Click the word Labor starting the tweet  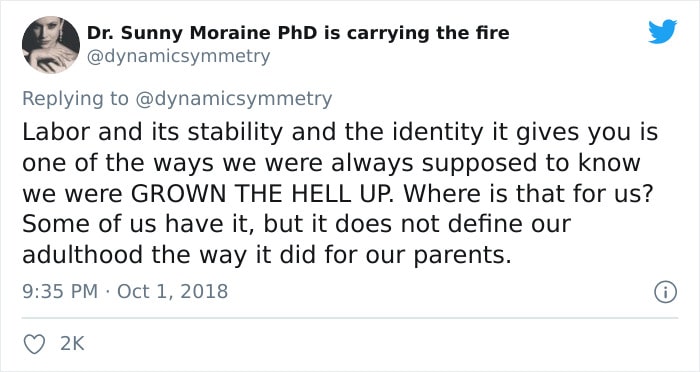pyautogui.click(x=56, y=132)
